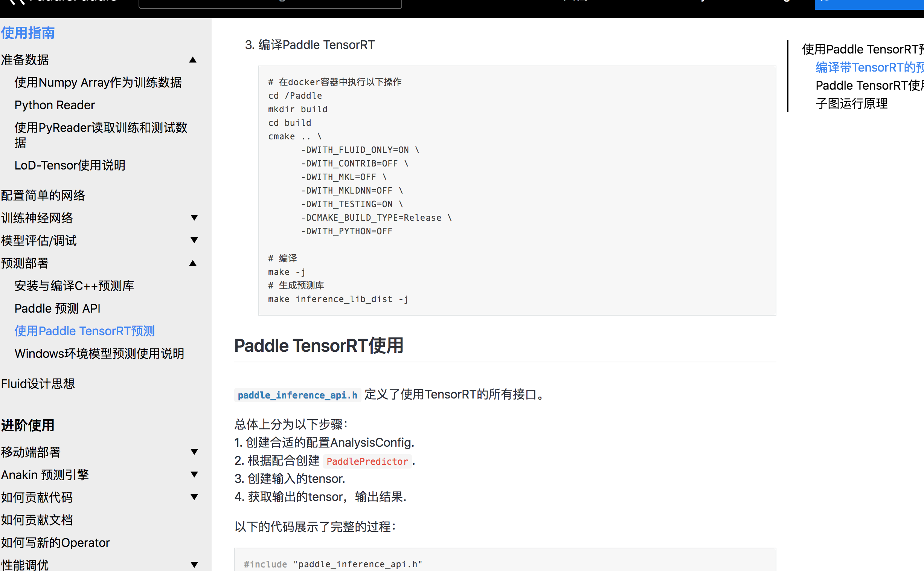Open 准备数据 in sidebar
The width and height of the screenshot is (924, 571).
(x=25, y=60)
